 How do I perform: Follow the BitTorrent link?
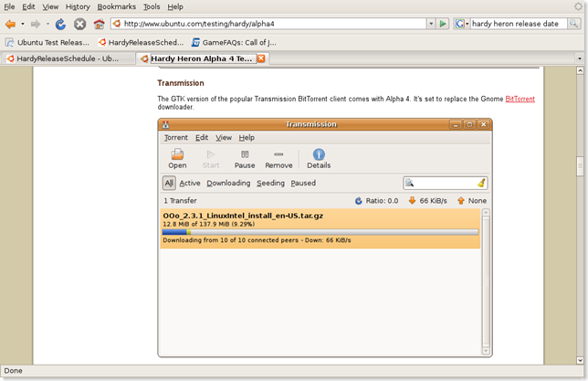[520, 99]
